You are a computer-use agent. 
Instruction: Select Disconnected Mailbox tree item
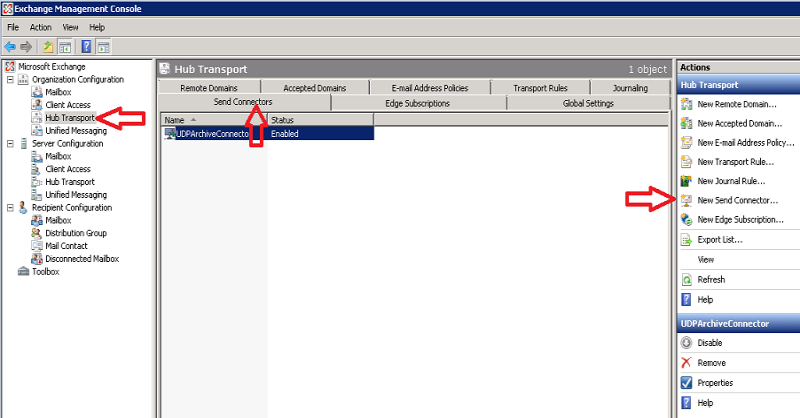pos(82,259)
